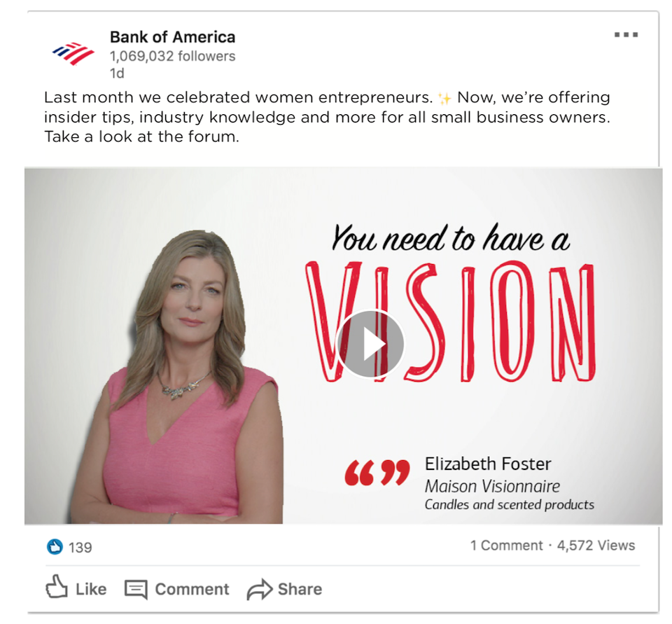This screenshot has width=672, height=624.
Task: Click the red VISION headline text
Action: (450, 321)
